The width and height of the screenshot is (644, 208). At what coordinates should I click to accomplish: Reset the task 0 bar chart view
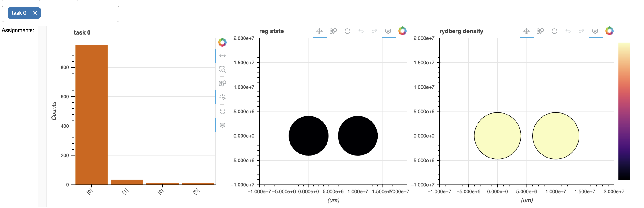click(222, 111)
